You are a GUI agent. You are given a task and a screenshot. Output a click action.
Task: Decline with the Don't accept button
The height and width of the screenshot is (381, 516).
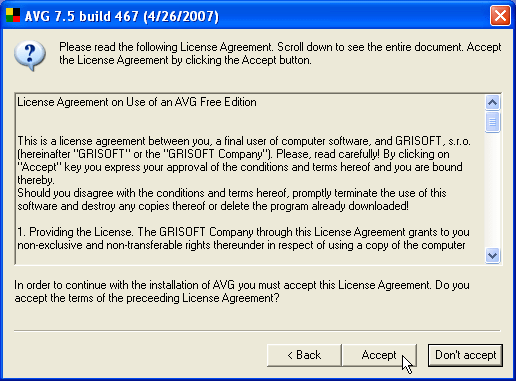465,355
